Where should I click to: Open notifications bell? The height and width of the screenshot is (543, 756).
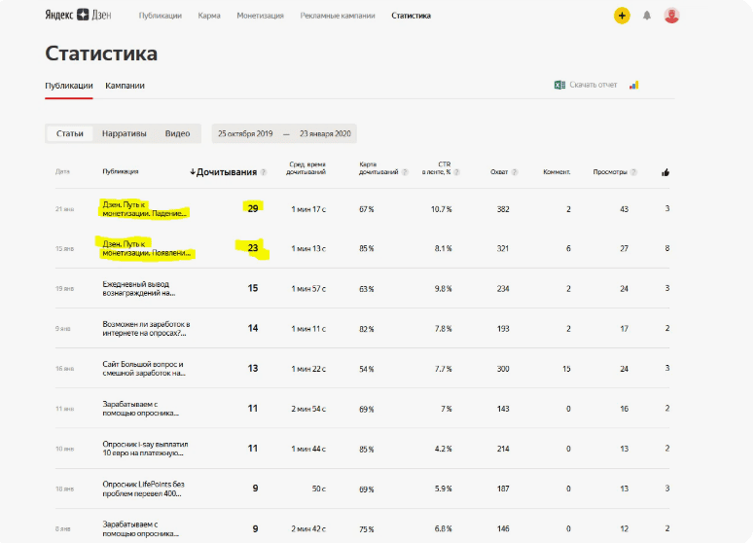click(x=647, y=16)
